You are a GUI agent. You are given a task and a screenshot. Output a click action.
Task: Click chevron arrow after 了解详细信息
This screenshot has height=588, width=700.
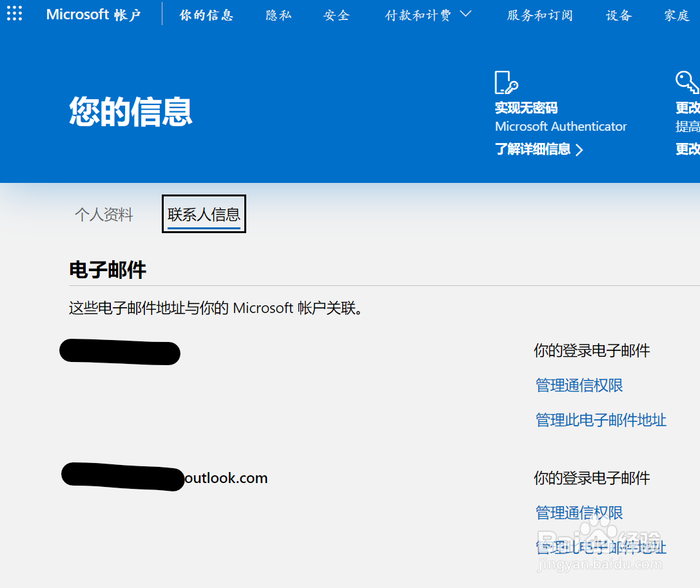click(579, 149)
